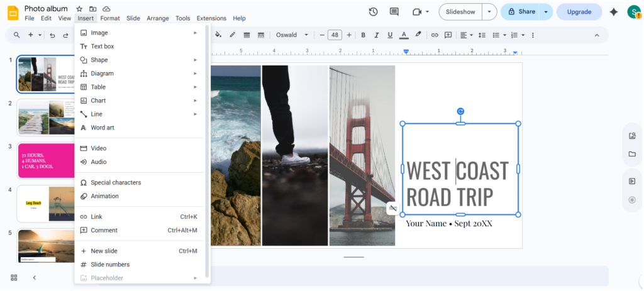Open the Oswald font dropdown

point(292,35)
